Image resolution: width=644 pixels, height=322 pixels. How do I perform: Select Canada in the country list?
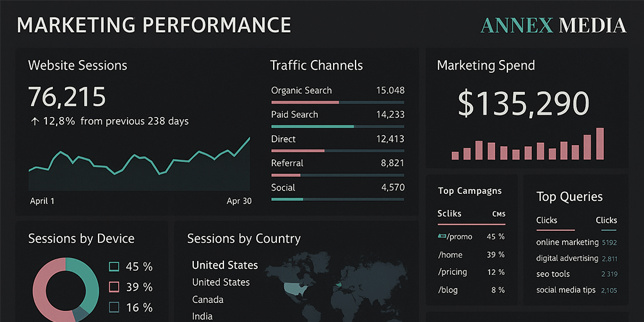pos(208,299)
